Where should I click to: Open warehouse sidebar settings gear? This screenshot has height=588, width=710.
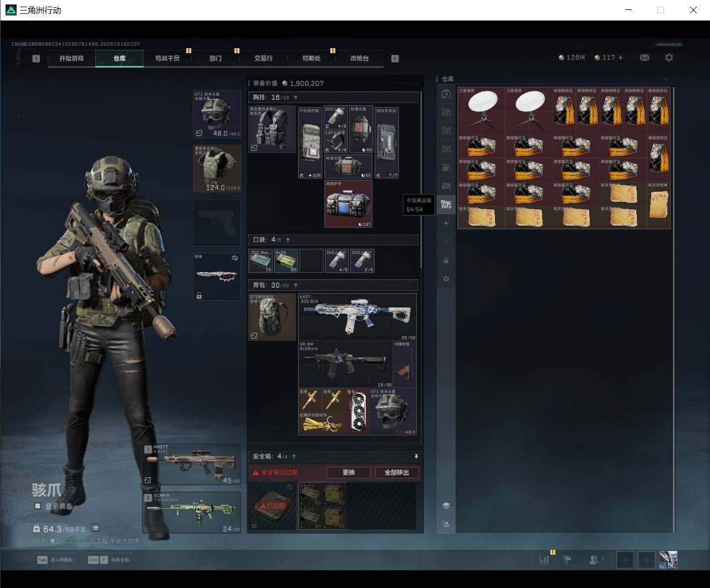tap(446, 279)
